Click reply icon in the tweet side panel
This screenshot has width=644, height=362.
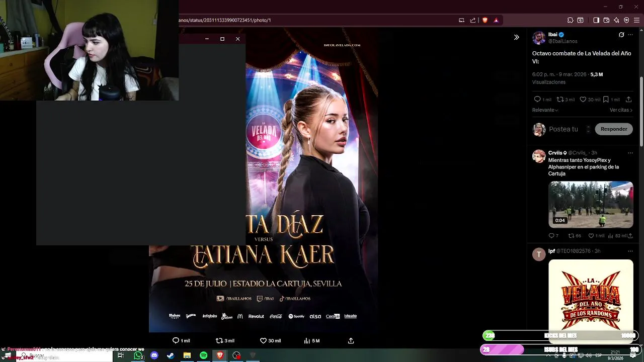click(537, 100)
